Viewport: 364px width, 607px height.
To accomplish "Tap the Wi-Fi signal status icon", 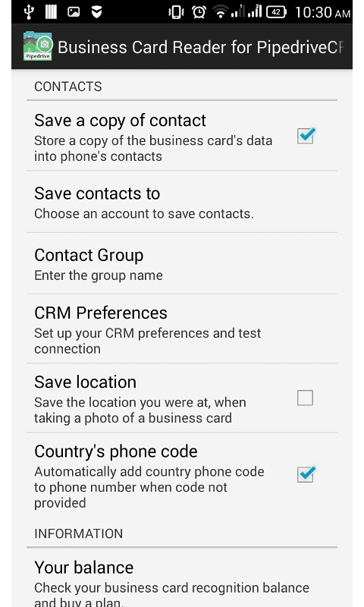I will coord(221,12).
